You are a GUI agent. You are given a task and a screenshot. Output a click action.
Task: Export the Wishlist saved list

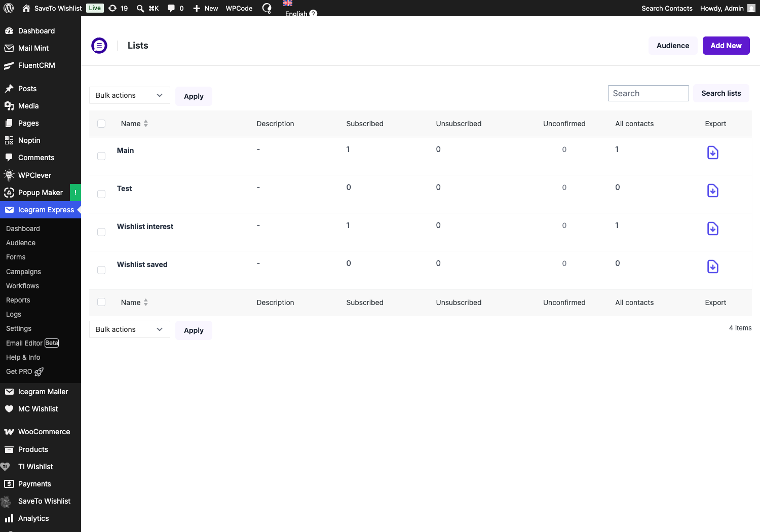(x=713, y=267)
